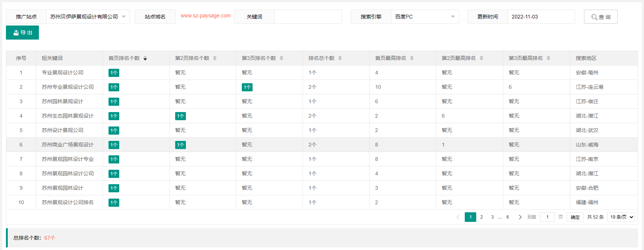Export the data with 导出 button
644x250 pixels.
(22, 33)
